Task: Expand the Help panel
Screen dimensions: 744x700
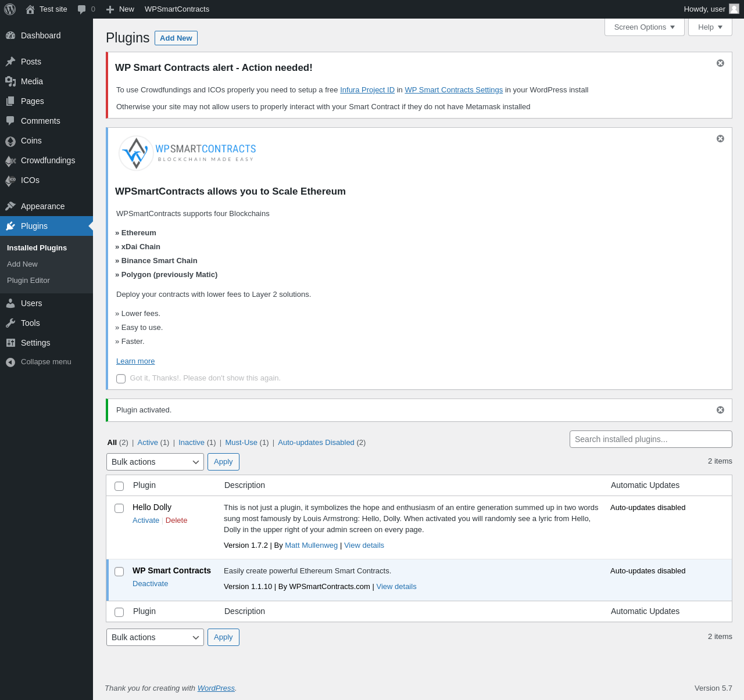Action: 710,27
